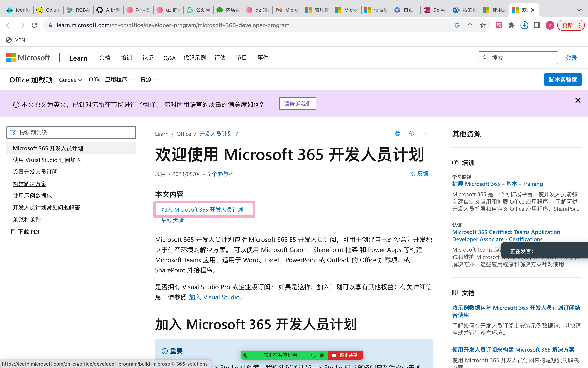Click the browser forward arrow

(22, 25)
